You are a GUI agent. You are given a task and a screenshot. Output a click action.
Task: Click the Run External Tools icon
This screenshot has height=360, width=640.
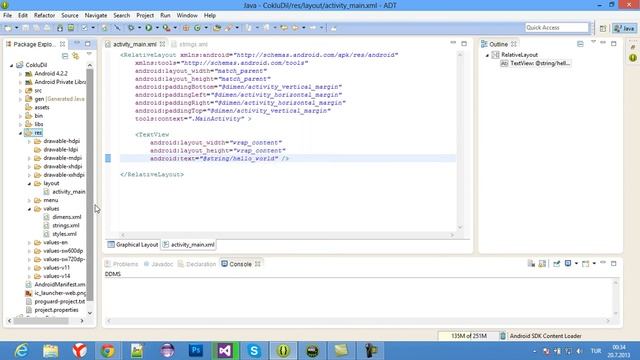[x=166, y=28]
